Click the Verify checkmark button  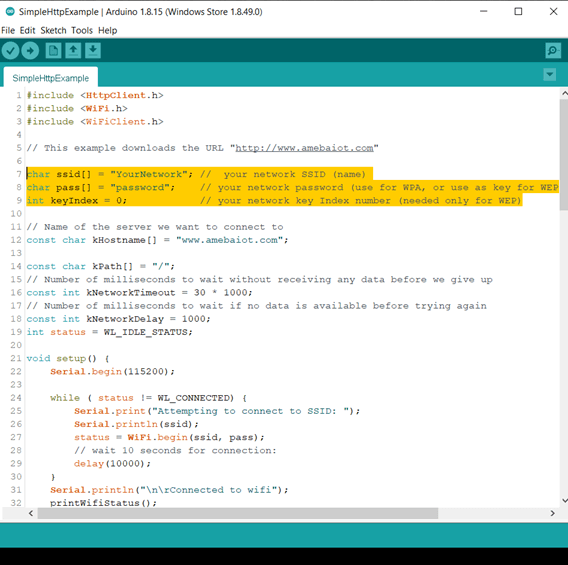(11, 50)
